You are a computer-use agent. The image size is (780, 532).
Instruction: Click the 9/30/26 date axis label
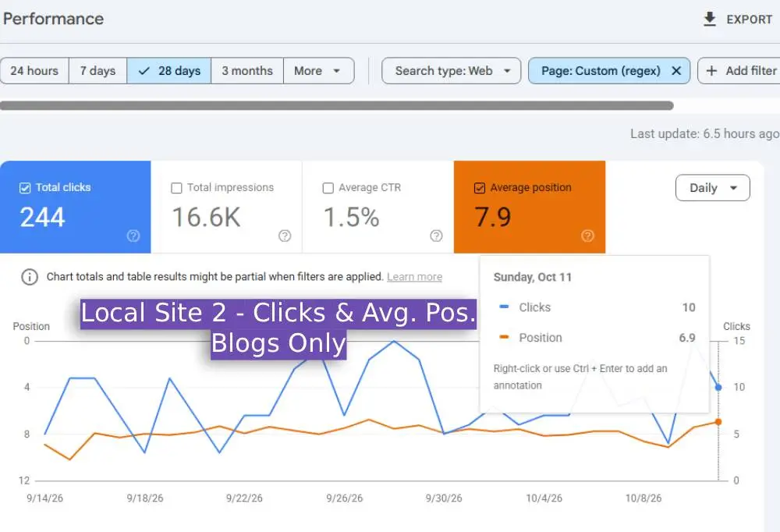444,498
